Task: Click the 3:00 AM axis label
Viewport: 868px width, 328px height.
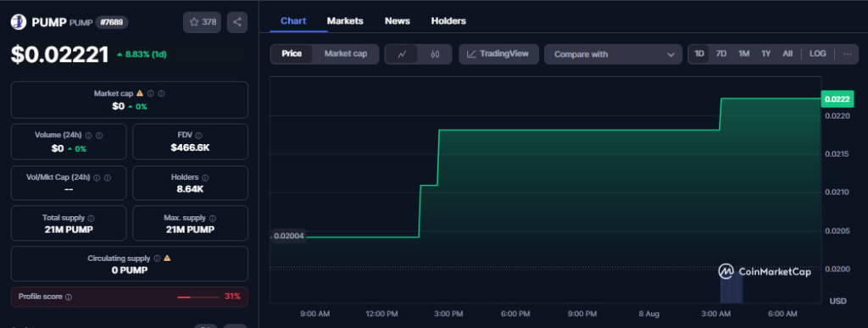Action: point(715,314)
